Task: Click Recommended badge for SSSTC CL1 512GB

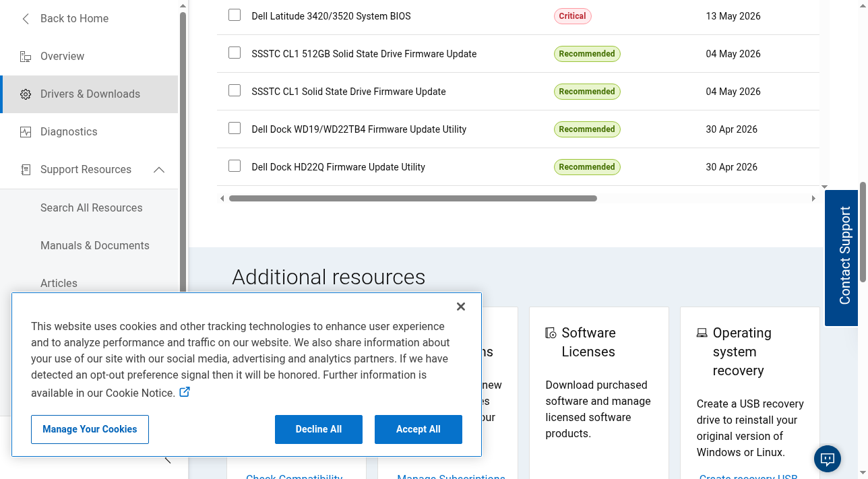Action: click(587, 54)
